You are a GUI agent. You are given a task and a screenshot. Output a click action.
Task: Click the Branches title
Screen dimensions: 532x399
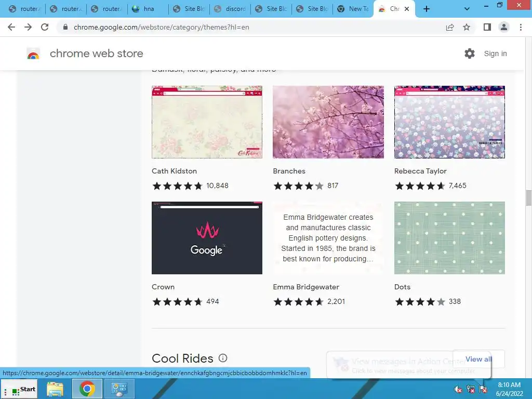289,171
